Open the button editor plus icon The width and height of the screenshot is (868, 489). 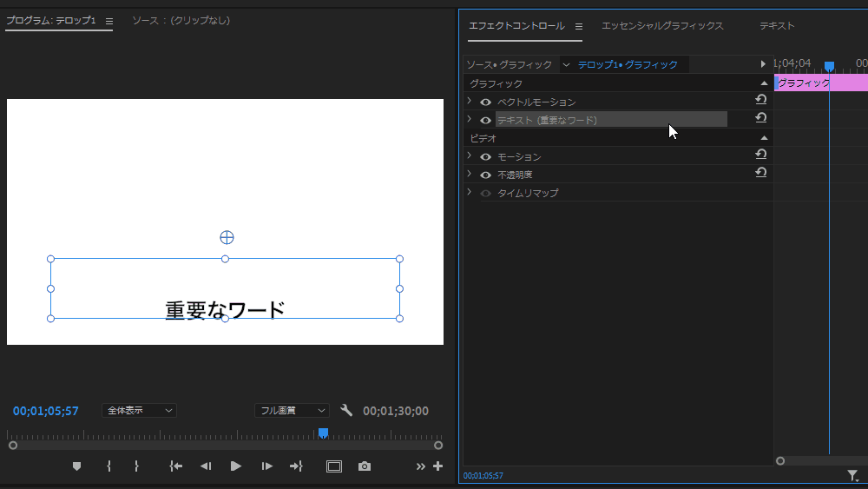[x=437, y=466]
